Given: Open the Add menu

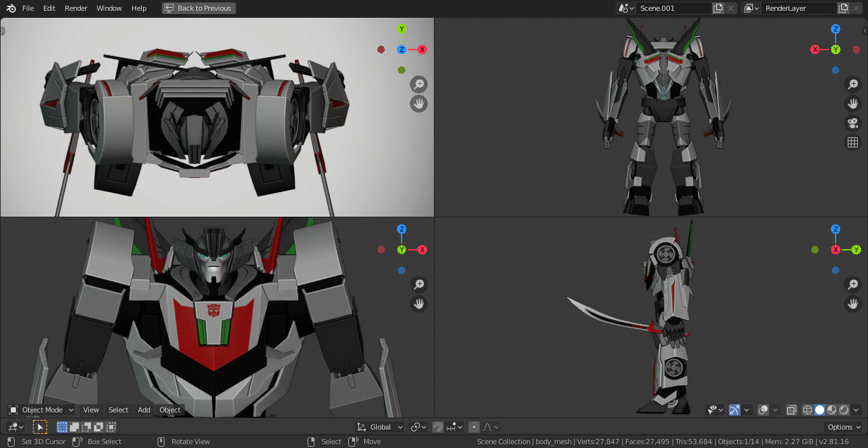Looking at the screenshot, I should click(144, 410).
